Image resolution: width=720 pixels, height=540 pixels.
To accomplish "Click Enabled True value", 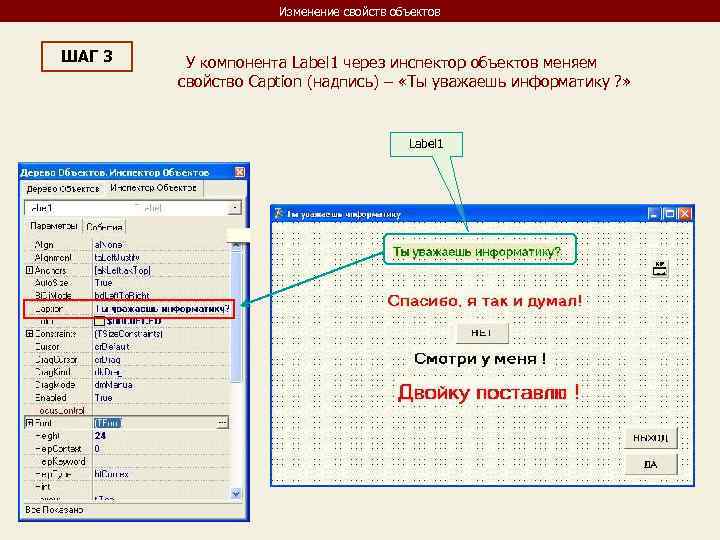I will coord(103,398).
